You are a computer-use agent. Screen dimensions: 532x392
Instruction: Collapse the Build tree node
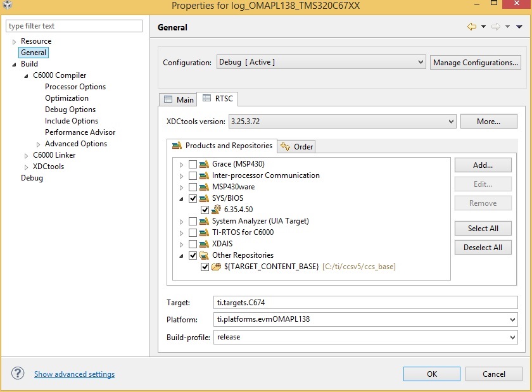[14, 65]
